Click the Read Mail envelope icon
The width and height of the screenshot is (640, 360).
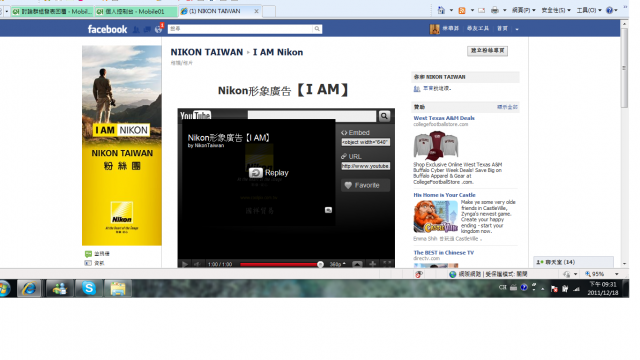tap(482, 11)
